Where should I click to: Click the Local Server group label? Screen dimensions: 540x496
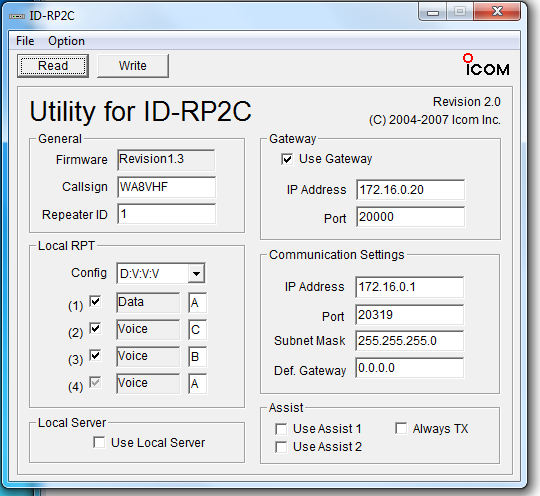point(72,423)
